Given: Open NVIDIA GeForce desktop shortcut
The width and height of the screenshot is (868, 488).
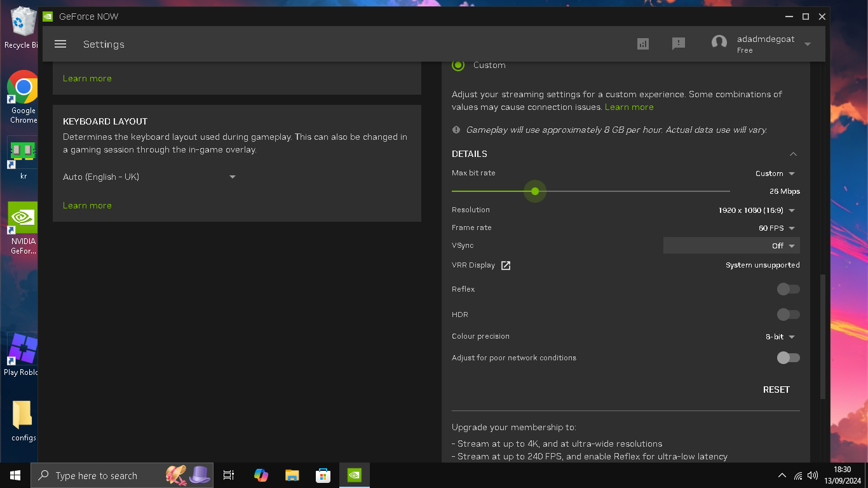Looking at the screenshot, I should [x=23, y=228].
